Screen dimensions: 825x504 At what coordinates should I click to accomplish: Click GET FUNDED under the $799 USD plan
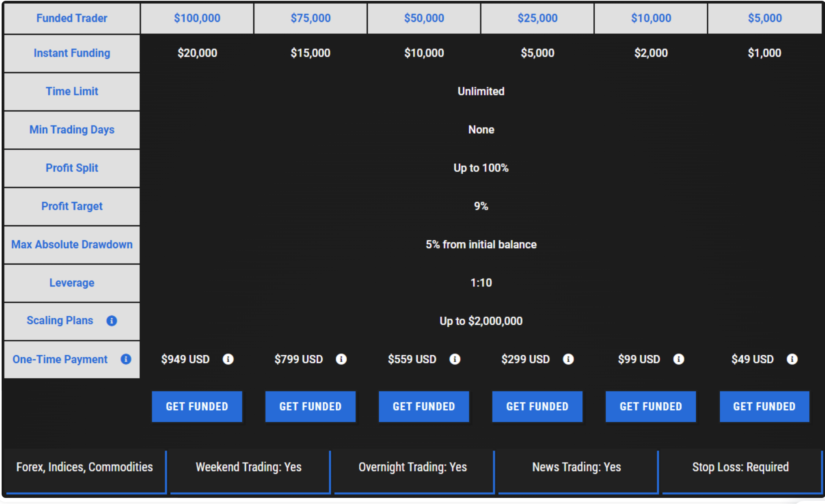pos(310,406)
